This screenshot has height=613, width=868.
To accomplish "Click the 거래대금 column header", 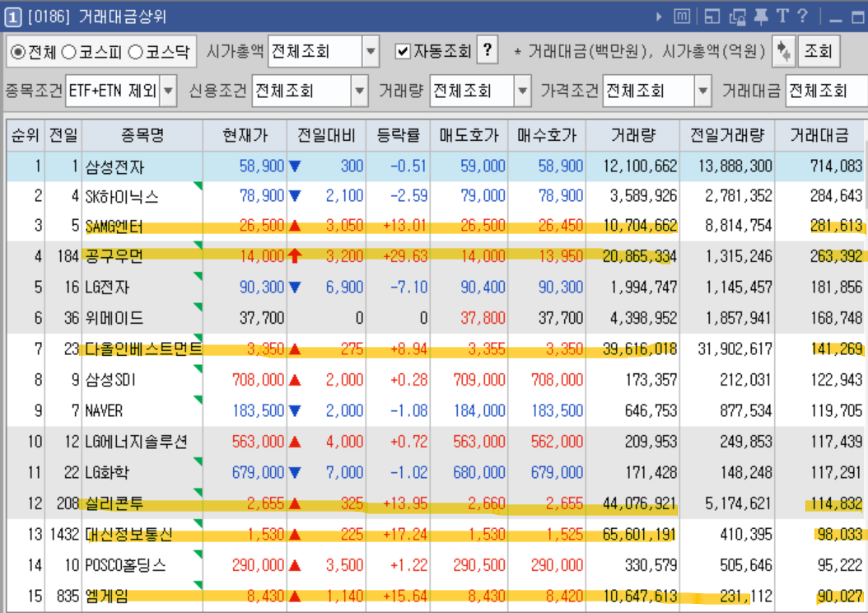I will tap(819, 135).
